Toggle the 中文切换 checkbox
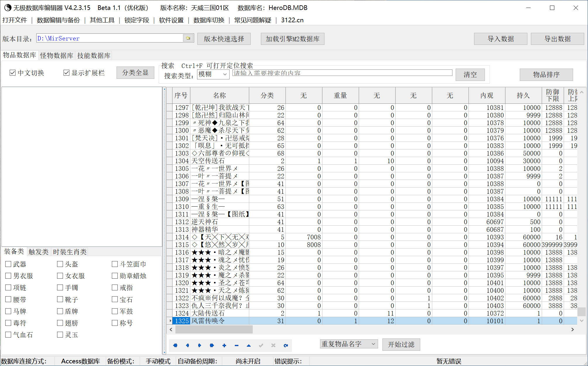The height and width of the screenshot is (366, 588). (13, 73)
